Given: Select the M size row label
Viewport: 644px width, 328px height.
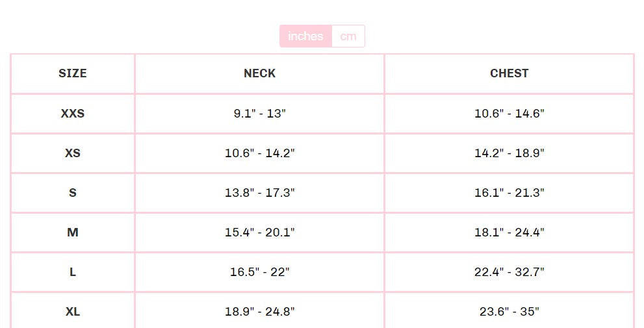Looking at the screenshot, I should point(73,233).
